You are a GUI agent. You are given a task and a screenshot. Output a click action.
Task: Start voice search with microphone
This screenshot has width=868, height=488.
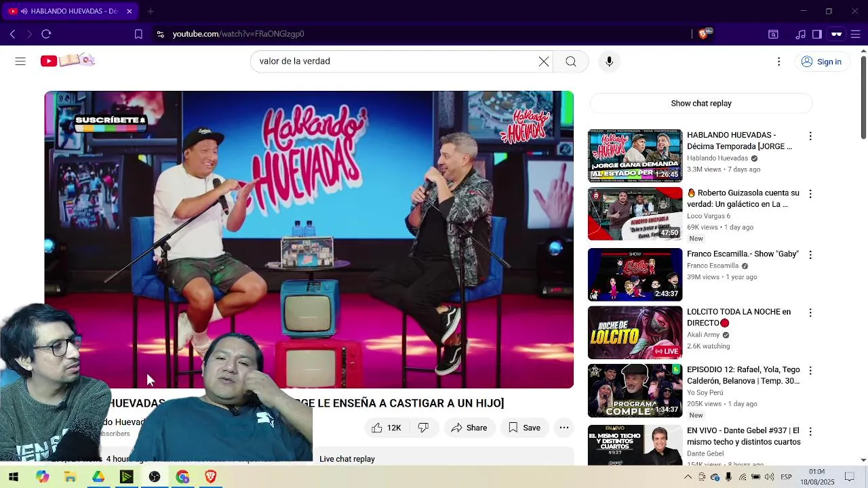609,62
